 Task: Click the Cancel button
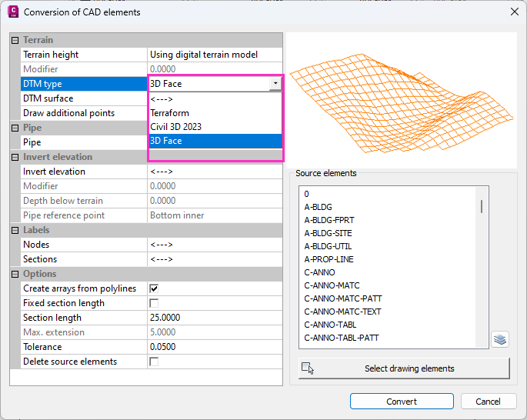(x=488, y=402)
